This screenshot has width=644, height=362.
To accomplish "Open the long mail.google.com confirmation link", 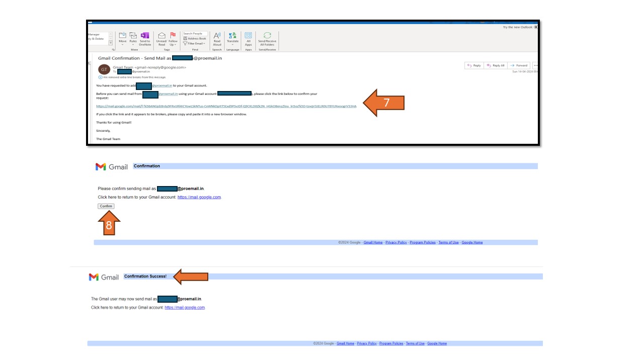I will (x=226, y=106).
